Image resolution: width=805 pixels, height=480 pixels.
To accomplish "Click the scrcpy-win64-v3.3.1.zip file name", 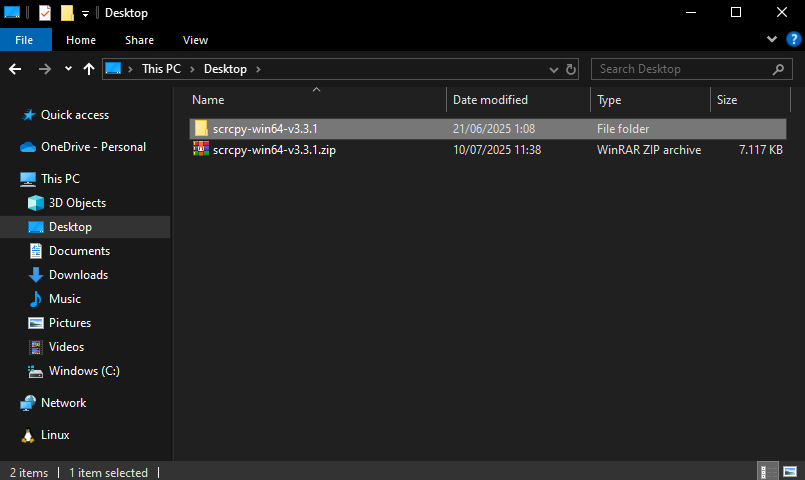I will pos(274,150).
